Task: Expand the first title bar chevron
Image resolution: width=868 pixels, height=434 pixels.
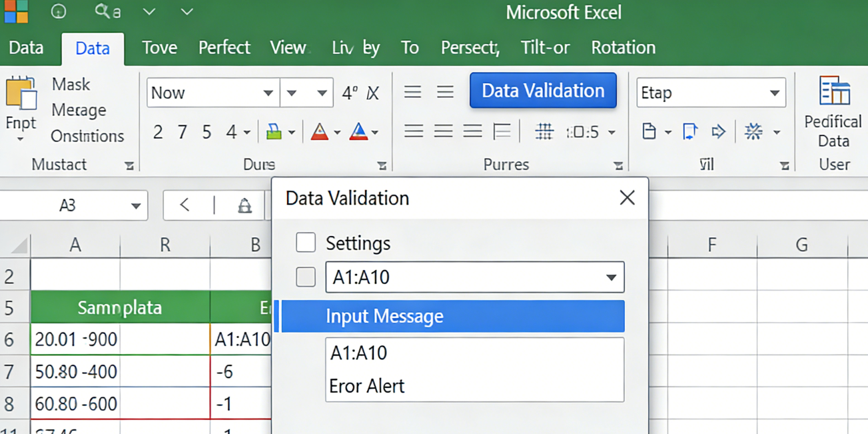Action: click(x=149, y=11)
